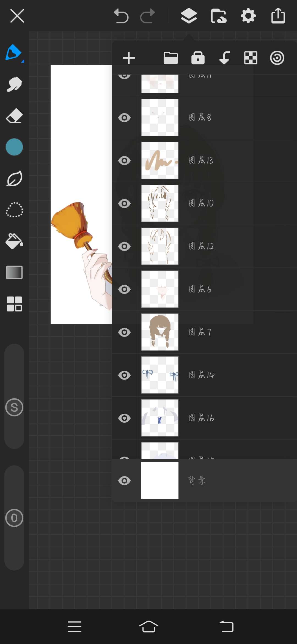Select the smudge tool
This screenshot has width=297, height=644.
coord(14,84)
